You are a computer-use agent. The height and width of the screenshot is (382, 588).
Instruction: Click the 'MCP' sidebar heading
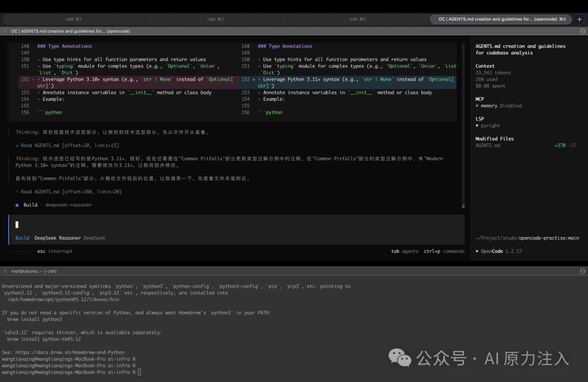480,99
